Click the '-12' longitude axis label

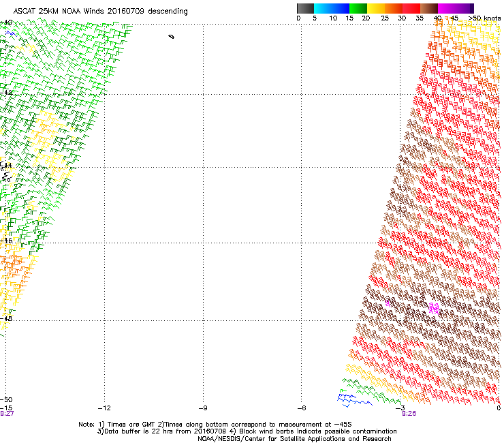(x=104, y=408)
